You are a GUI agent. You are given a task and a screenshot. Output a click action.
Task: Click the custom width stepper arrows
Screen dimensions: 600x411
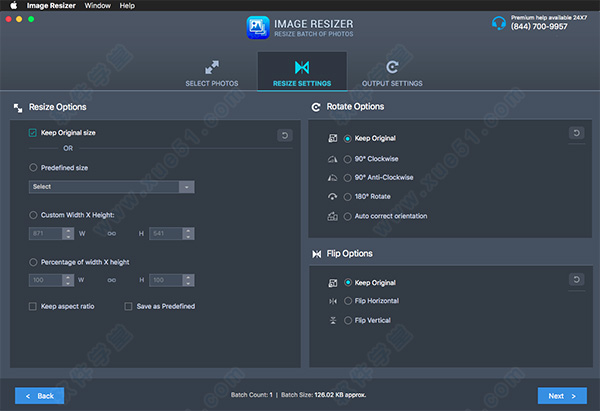point(68,233)
